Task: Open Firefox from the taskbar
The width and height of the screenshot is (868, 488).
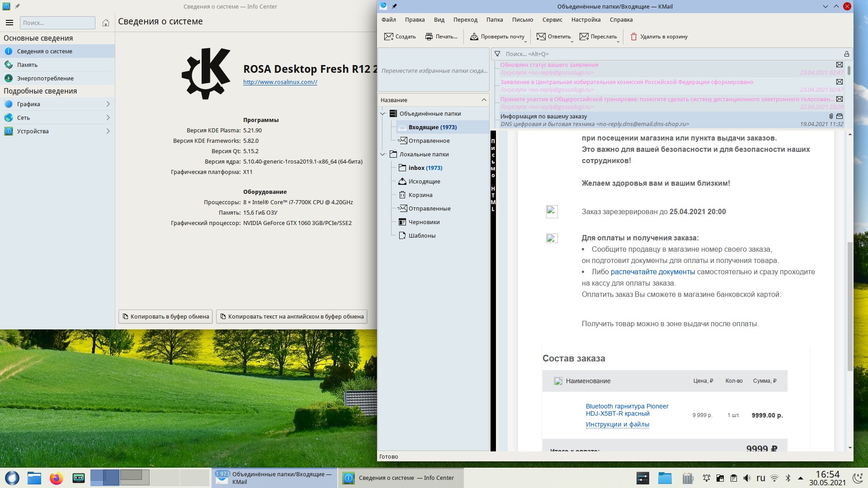Action: [x=56, y=478]
